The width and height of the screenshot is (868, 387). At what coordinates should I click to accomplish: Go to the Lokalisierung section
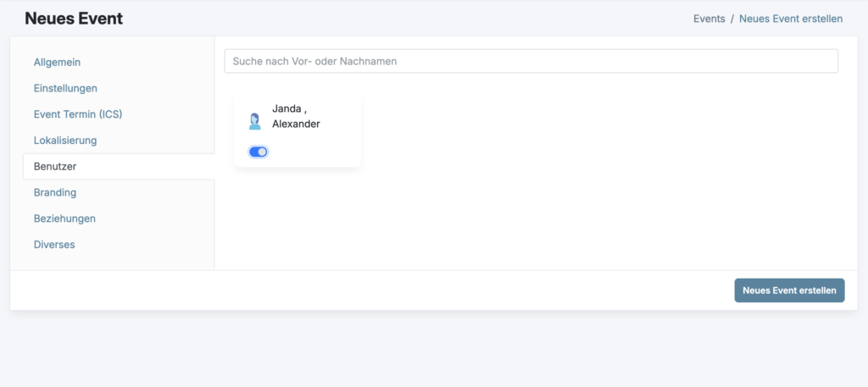tap(65, 141)
